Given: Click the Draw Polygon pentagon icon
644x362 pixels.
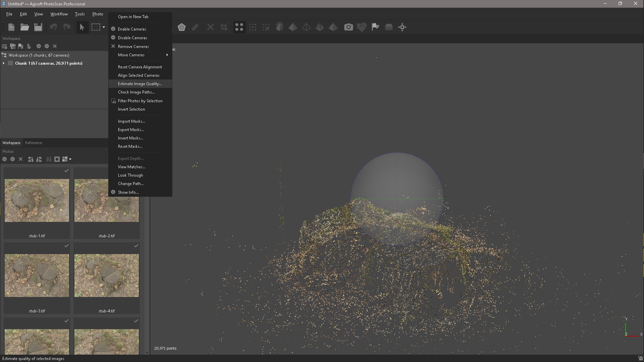Looking at the screenshot, I should (182, 27).
